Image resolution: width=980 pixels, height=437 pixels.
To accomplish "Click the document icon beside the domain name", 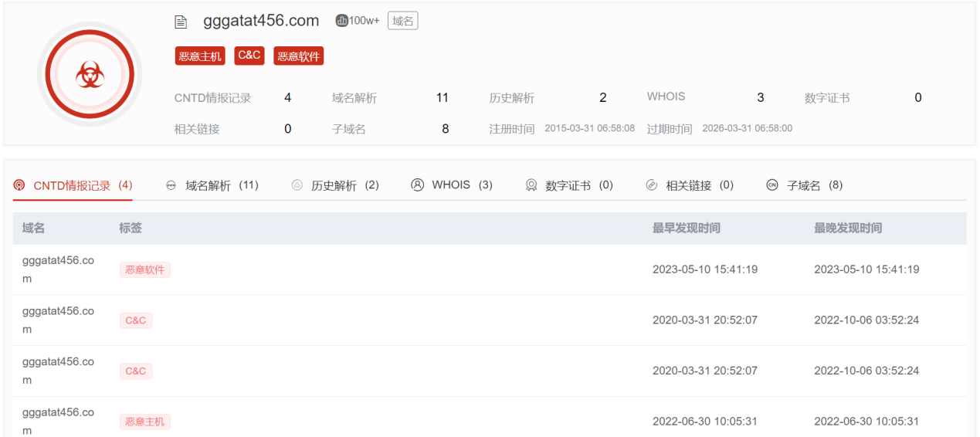I will [181, 22].
